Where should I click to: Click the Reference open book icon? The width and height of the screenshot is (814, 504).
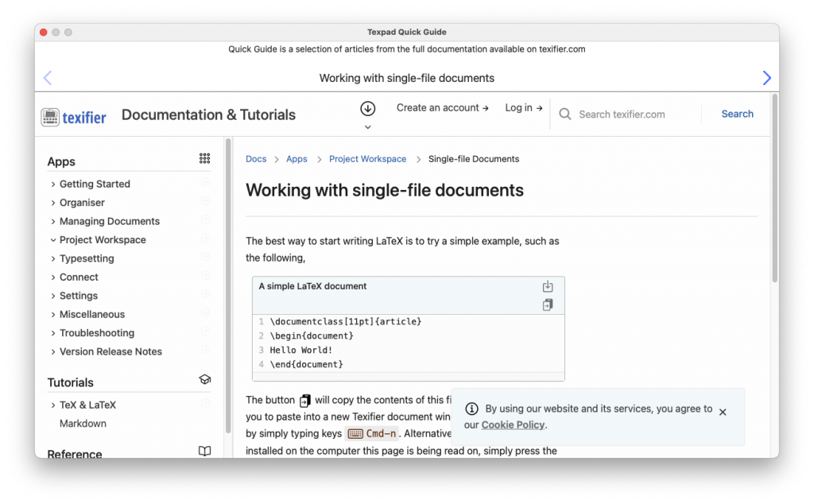(x=204, y=451)
